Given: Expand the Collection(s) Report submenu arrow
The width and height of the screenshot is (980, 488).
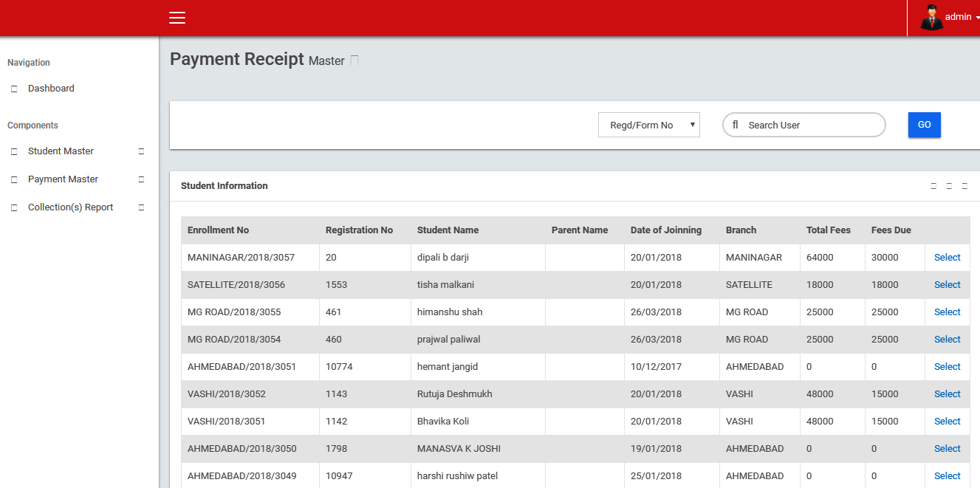Looking at the screenshot, I should (141, 207).
